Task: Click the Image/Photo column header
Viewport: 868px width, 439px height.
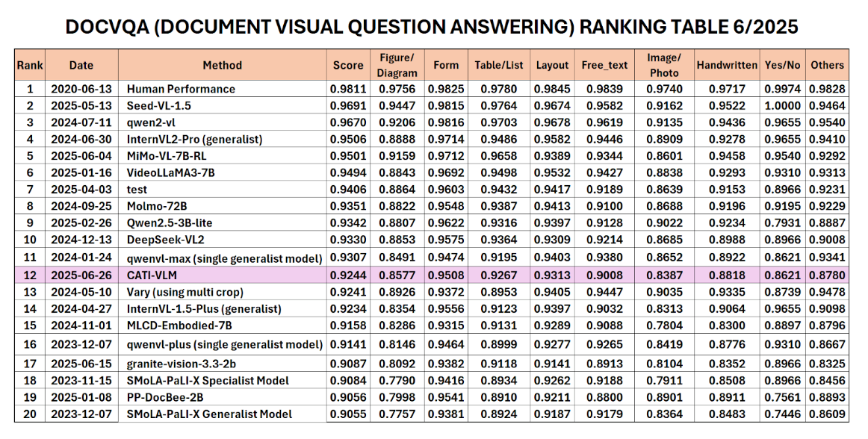Action: [x=664, y=65]
